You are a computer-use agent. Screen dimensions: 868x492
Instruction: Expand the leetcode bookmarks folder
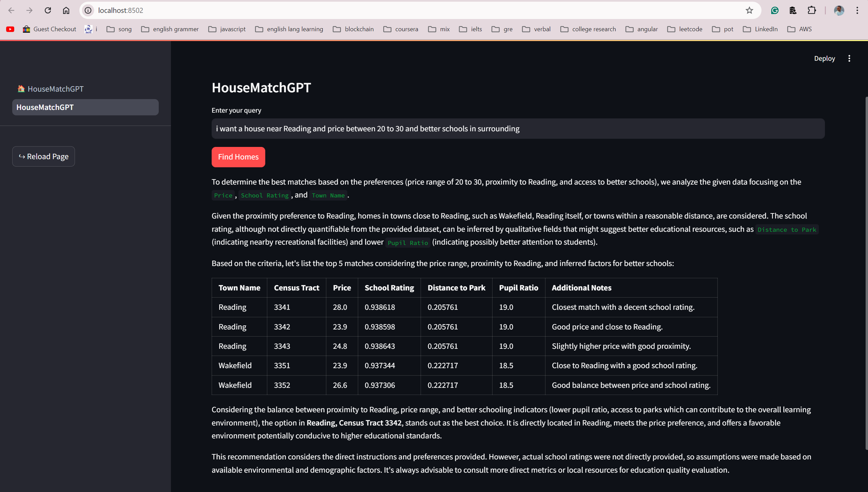pyautogui.click(x=685, y=29)
